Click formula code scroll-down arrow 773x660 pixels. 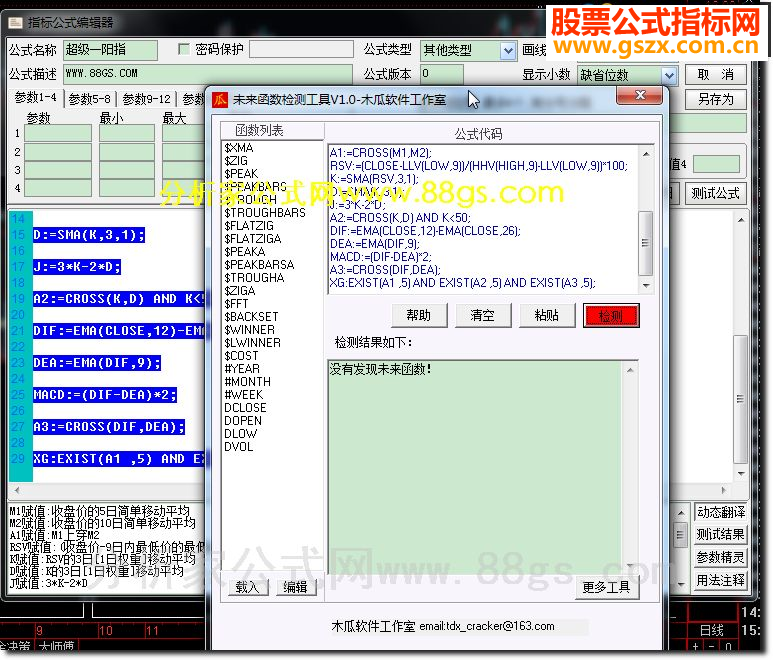646,286
